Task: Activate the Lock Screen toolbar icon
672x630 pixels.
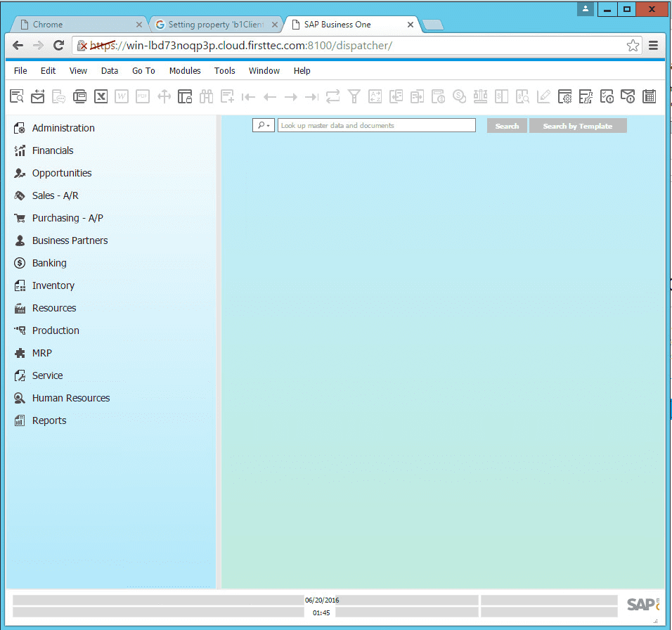Action: pyautogui.click(x=185, y=96)
